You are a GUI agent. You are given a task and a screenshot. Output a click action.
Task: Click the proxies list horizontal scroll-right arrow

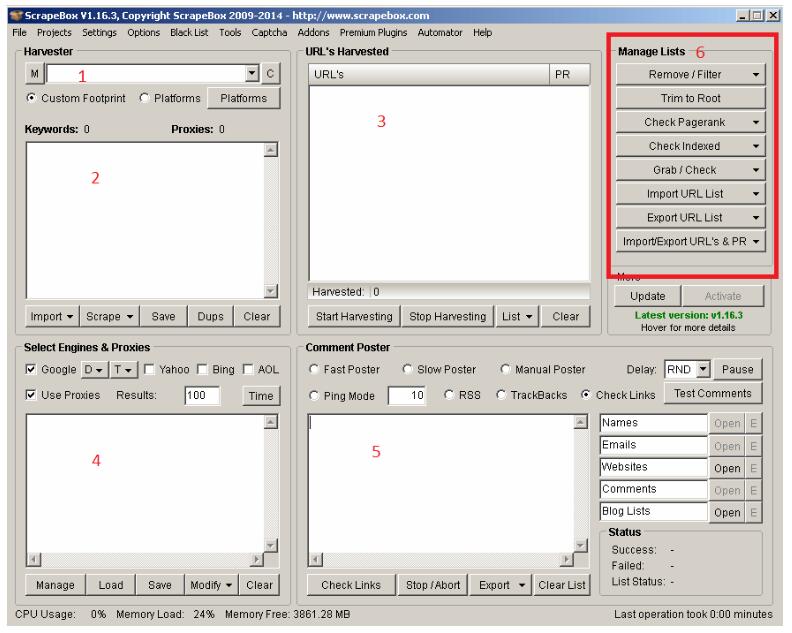coord(257,559)
